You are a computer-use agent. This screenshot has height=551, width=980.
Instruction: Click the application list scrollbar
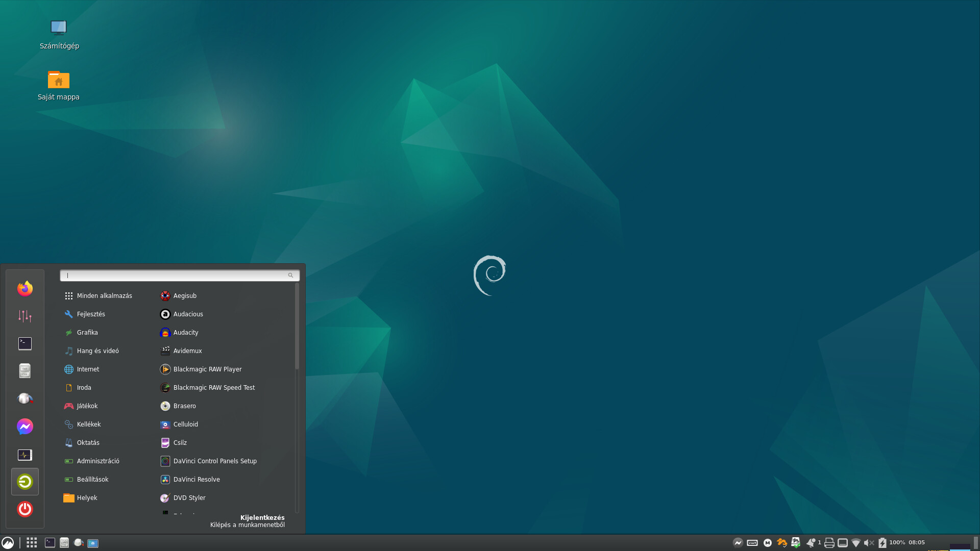(297, 327)
